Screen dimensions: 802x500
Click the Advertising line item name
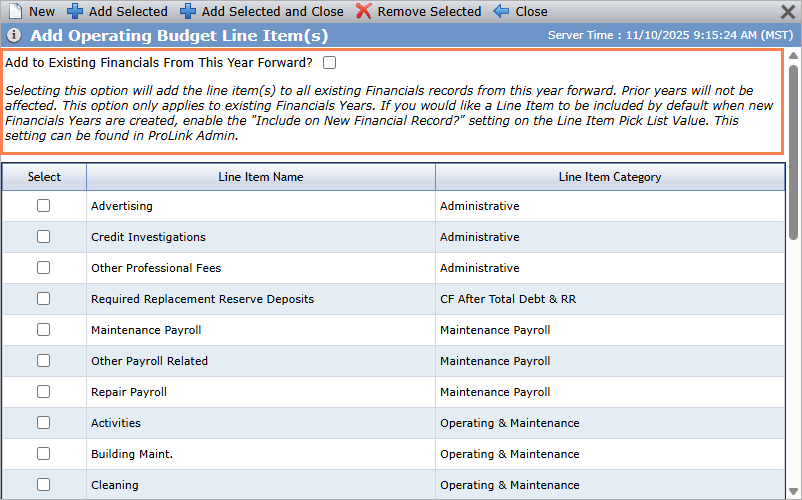pos(122,206)
